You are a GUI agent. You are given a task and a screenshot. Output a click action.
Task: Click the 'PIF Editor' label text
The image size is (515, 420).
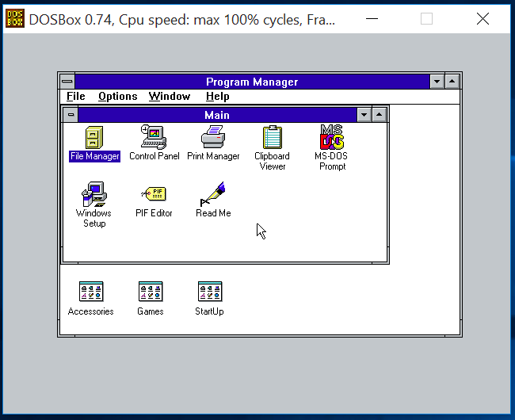coord(154,213)
